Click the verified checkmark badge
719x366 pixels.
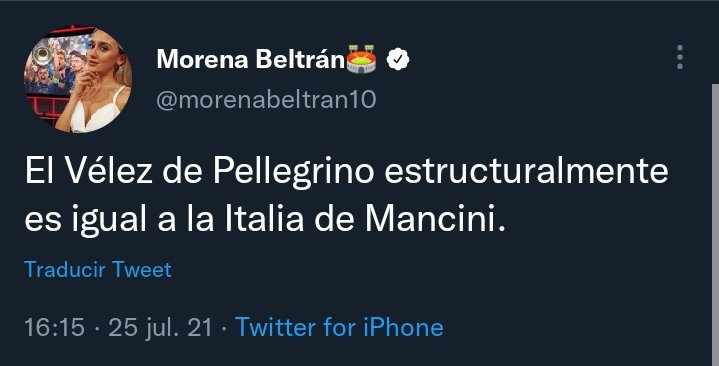[398, 59]
